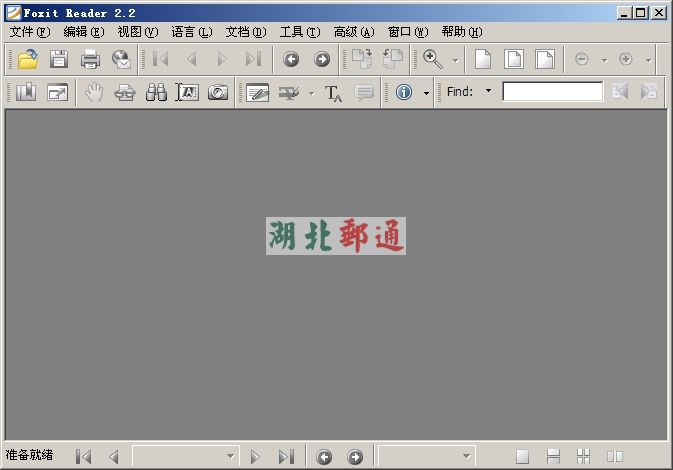673x470 pixels.
Task: Open the 视图(V) menu
Action: click(x=138, y=32)
